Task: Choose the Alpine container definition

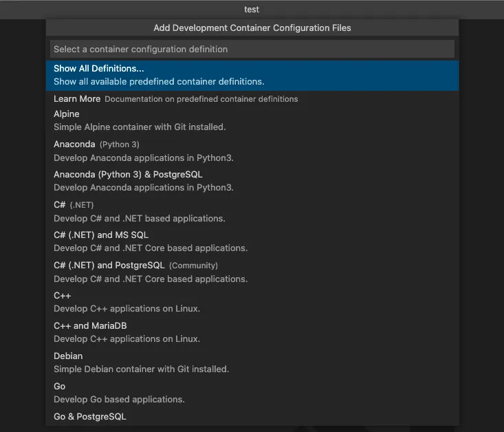Action: point(67,114)
